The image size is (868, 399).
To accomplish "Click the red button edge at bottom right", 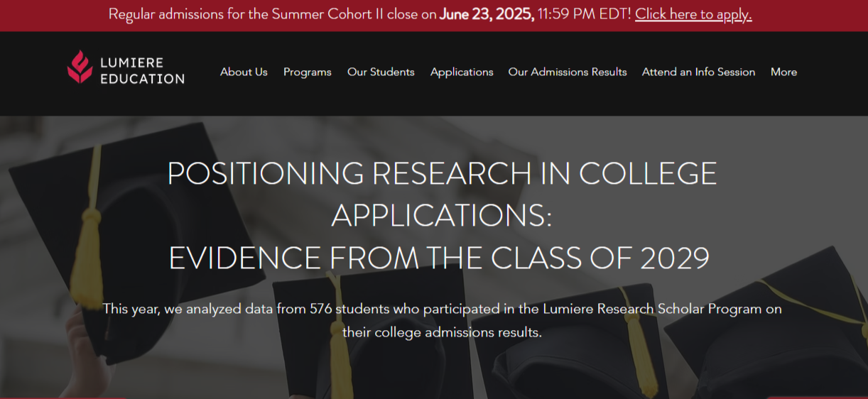I will [x=817, y=397].
